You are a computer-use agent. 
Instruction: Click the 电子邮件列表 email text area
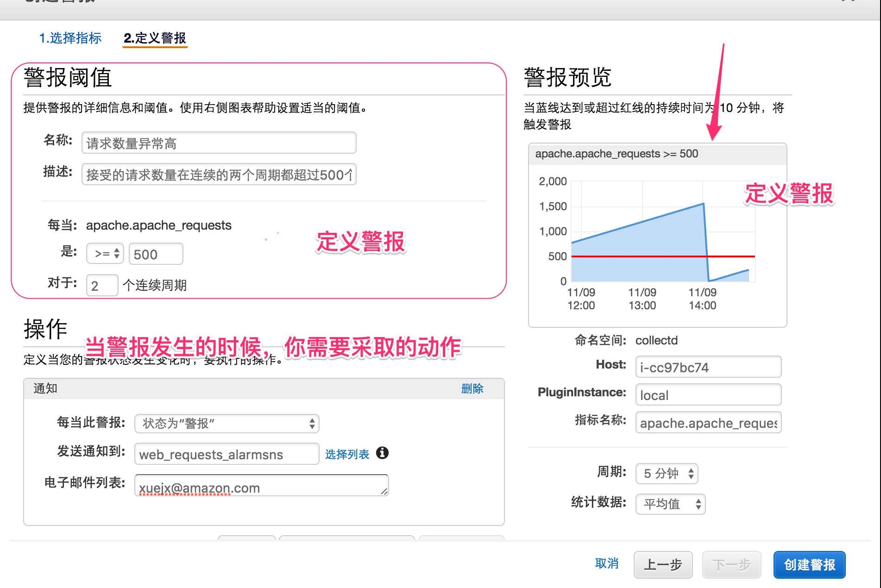pos(261,486)
